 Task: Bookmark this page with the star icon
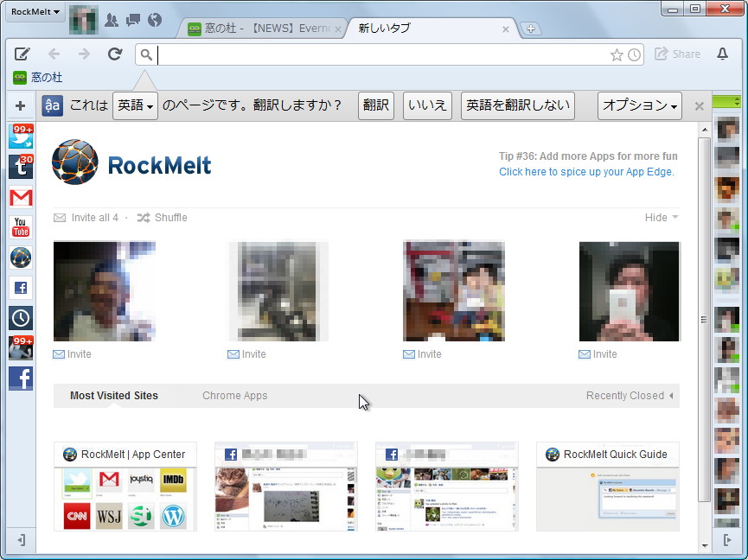617,54
